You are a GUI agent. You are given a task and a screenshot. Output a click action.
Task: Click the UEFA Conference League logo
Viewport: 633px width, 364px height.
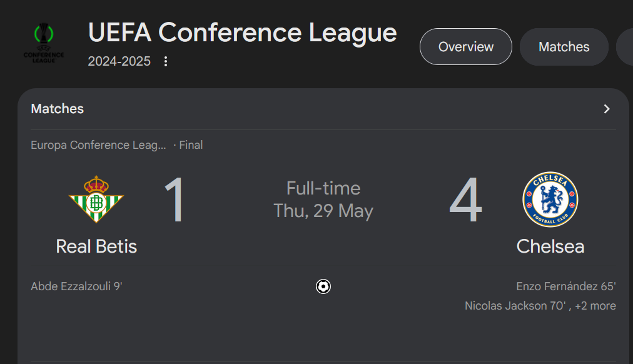tap(44, 44)
